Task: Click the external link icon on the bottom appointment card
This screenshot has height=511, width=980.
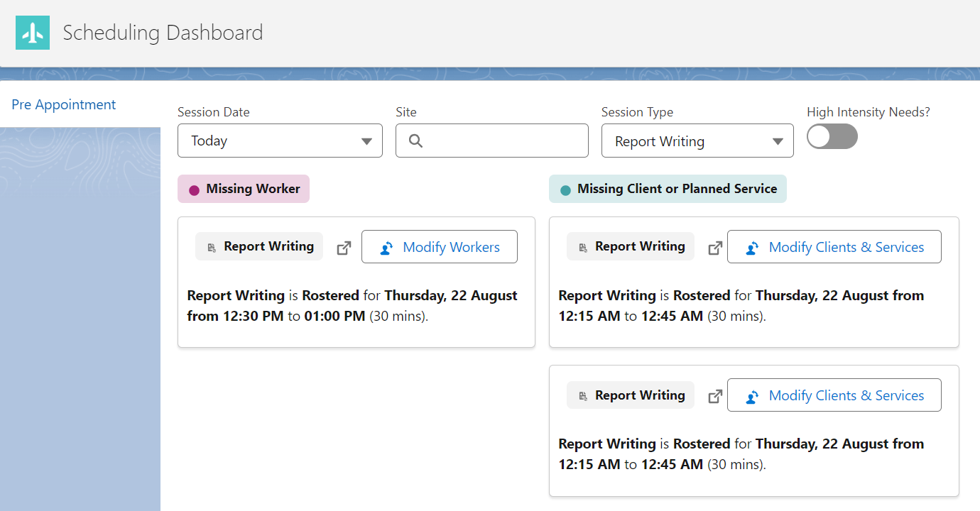Action: (715, 395)
